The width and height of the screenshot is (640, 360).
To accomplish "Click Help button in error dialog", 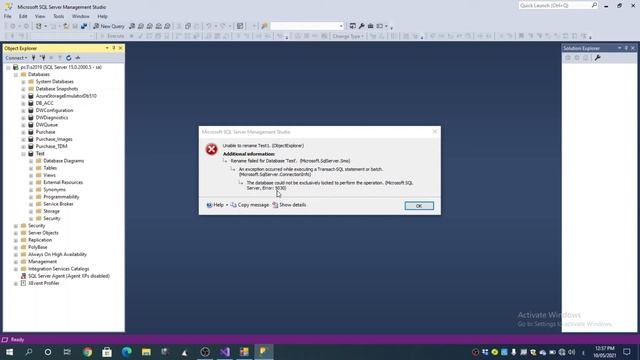I will (x=215, y=205).
